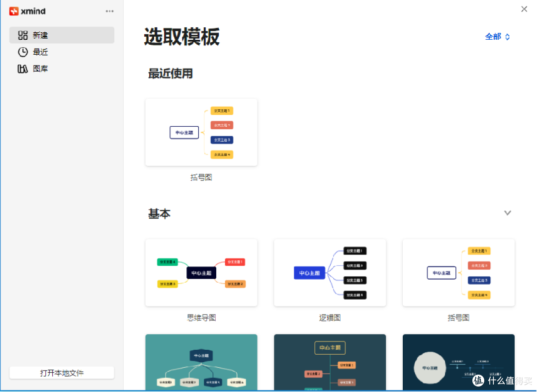
Task: Click the 思维导图 caption text
Action: click(201, 318)
